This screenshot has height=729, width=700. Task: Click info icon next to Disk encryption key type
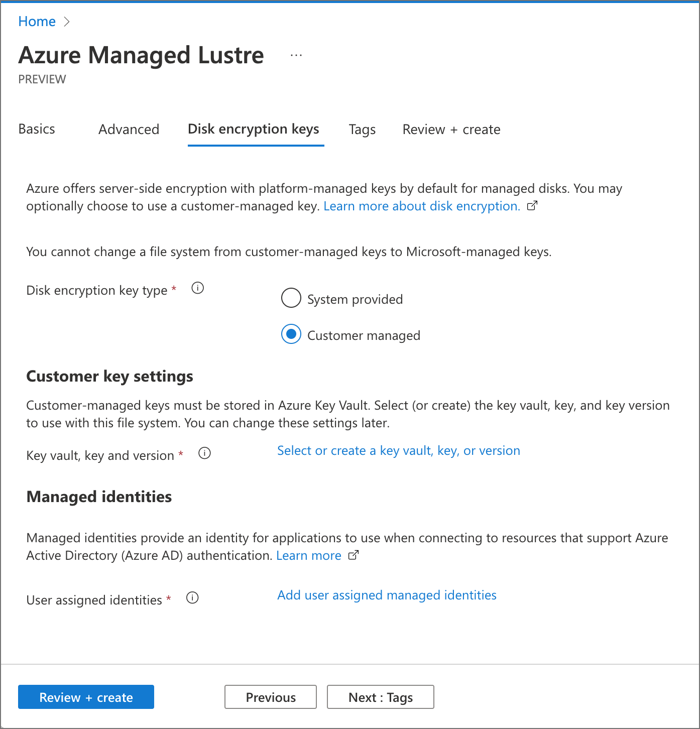[x=198, y=288]
